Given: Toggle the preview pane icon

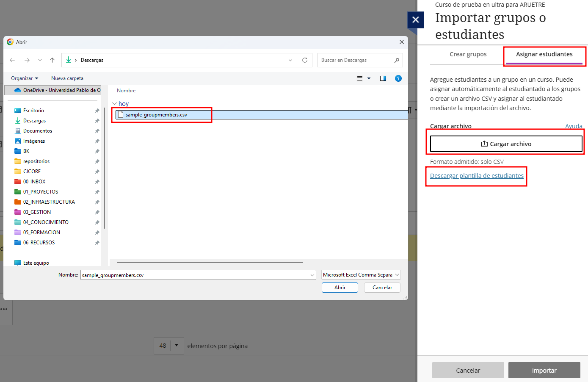Looking at the screenshot, I should [x=383, y=78].
